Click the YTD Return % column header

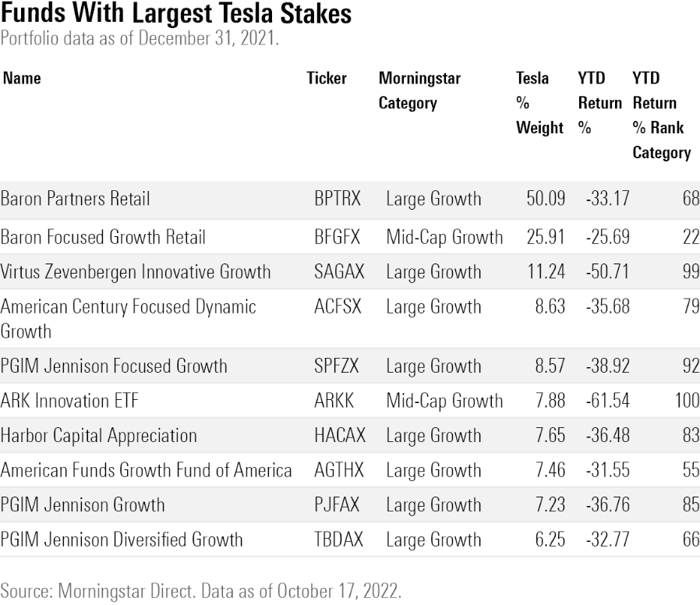(599, 103)
